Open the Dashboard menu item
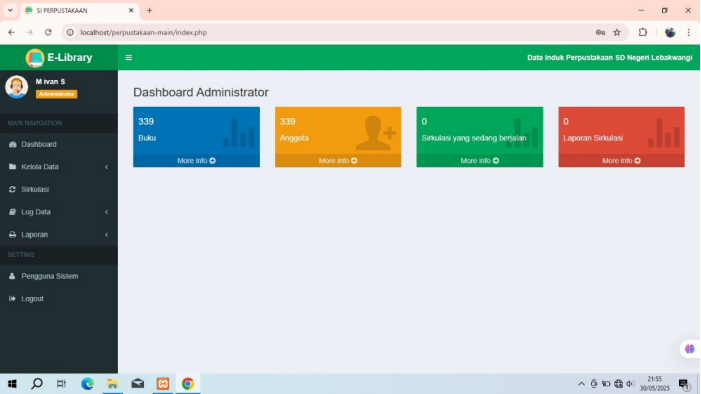701x394 pixels. [59, 144]
